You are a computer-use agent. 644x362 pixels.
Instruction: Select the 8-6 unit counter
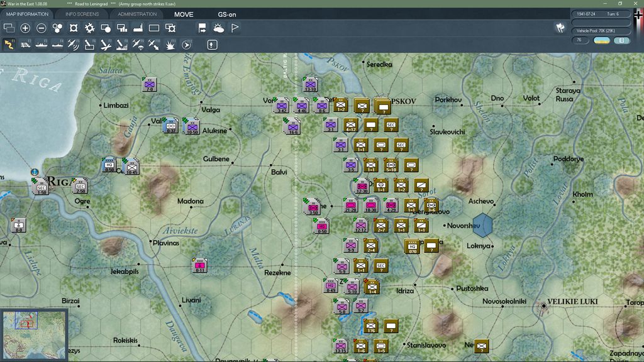pos(321,106)
